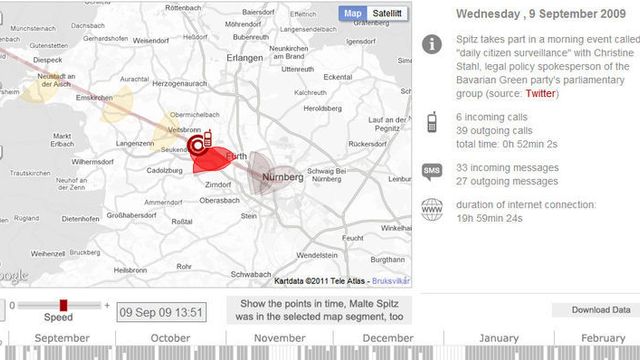Open the Twitter source link
The width and height of the screenshot is (640, 360).
540,93
